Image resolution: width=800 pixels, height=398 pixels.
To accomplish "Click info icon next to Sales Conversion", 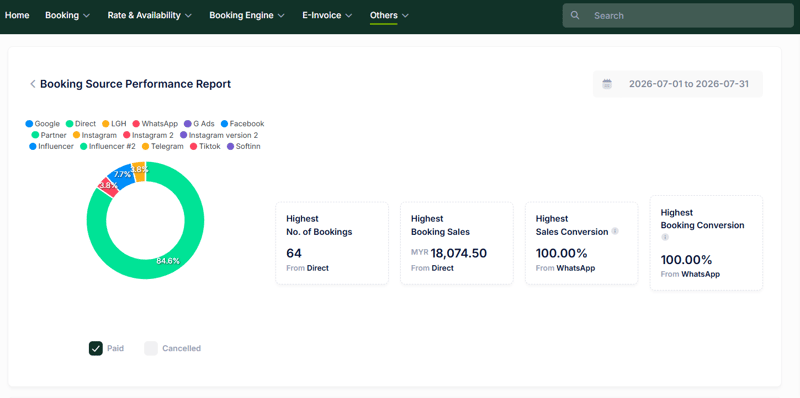I will pyautogui.click(x=615, y=231).
